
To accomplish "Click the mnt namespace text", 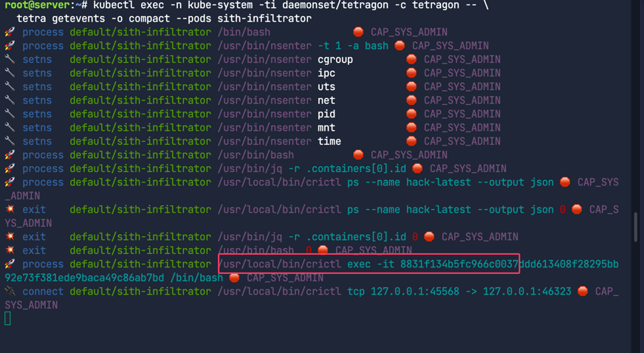I will [x=326, y=128].
